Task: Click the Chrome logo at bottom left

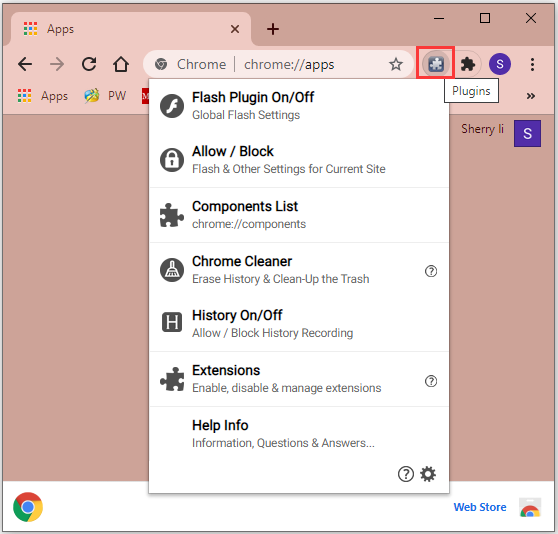Action: coord(28,507)
